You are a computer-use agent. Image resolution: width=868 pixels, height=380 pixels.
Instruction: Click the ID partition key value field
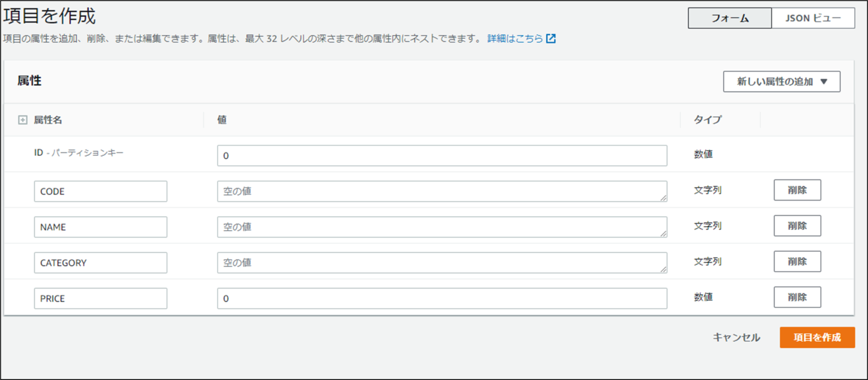pos(442,155)
